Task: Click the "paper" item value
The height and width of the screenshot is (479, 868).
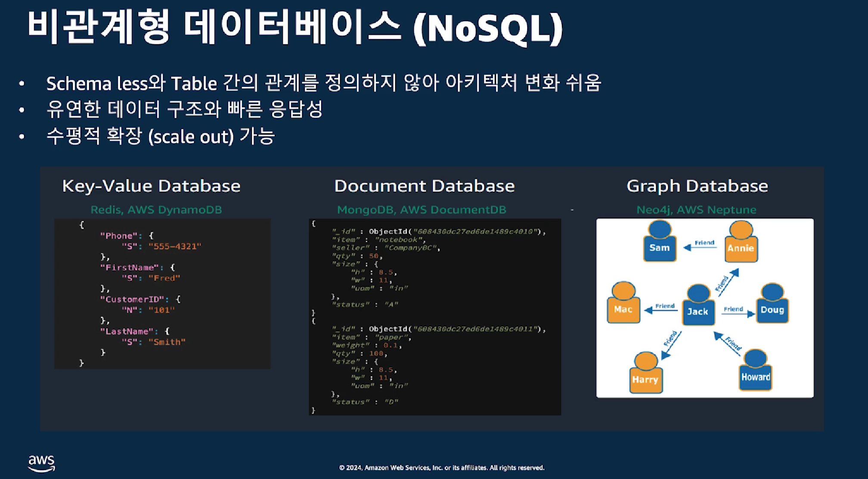Action: 392,337
